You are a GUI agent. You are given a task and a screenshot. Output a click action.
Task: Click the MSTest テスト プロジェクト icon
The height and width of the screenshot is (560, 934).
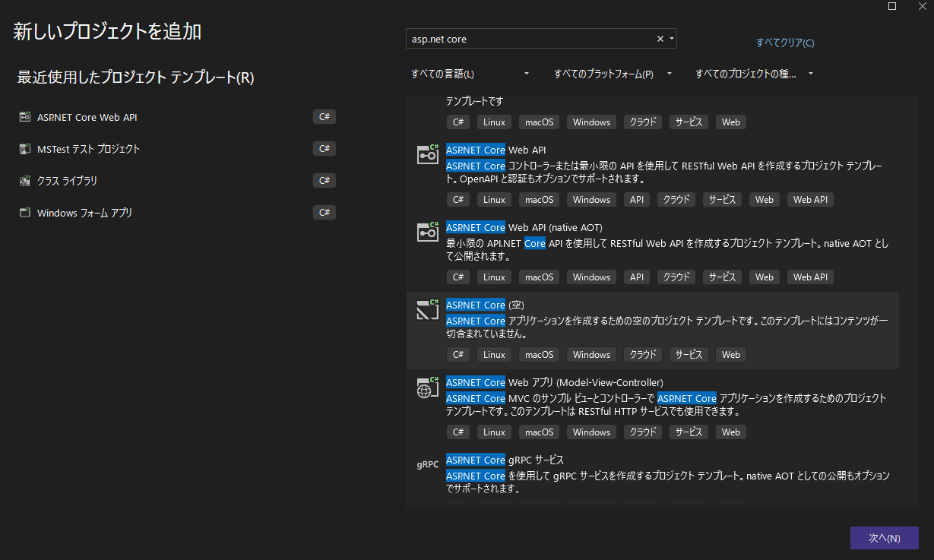pyautogui.click(x=25, y=149)
